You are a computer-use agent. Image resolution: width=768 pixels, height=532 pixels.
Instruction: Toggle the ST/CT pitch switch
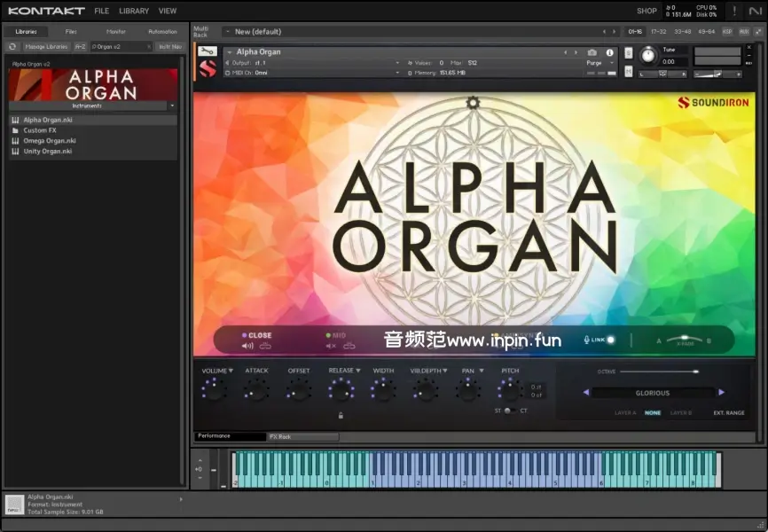coord(510,411)
